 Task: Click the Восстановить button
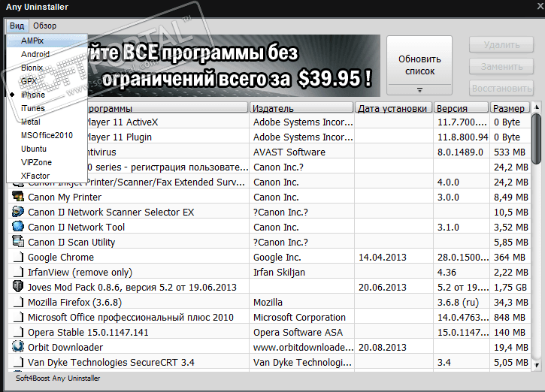pos(501,88)
